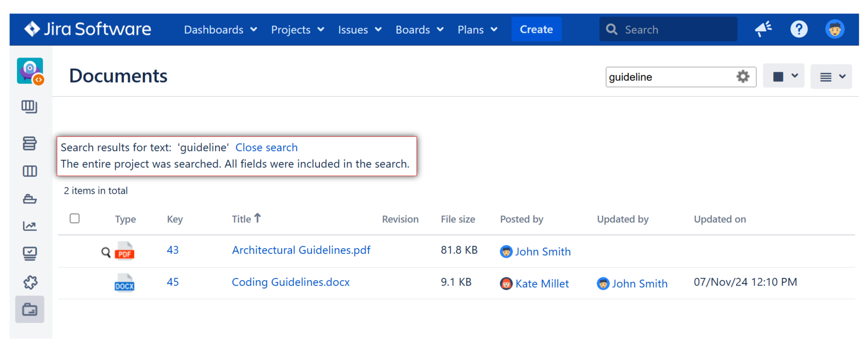Expand the Projects menu
The width and height of the screenshot is (868, 353).
pos(298,29)
